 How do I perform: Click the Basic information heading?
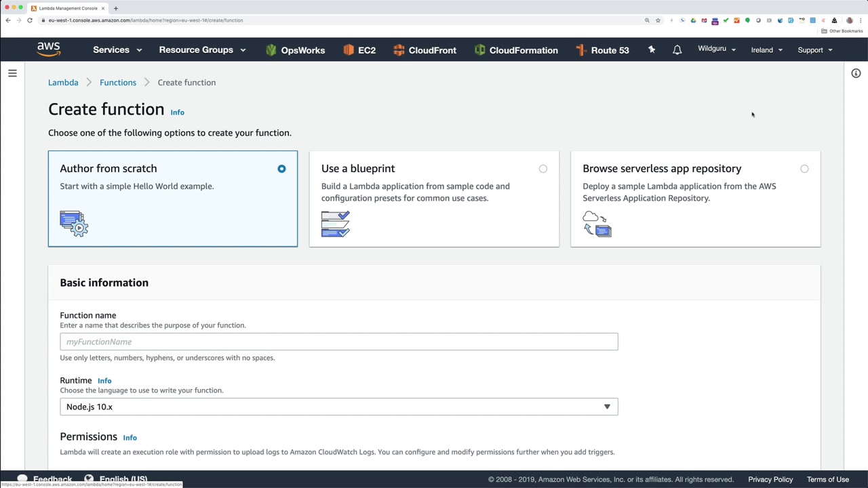click(104, 283)
